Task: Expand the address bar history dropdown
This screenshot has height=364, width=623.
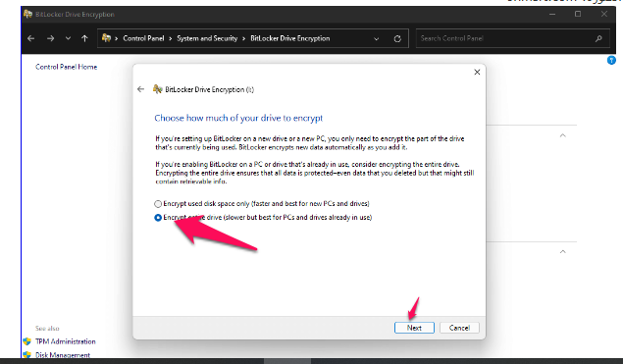Action: click(x=377, y=39)
